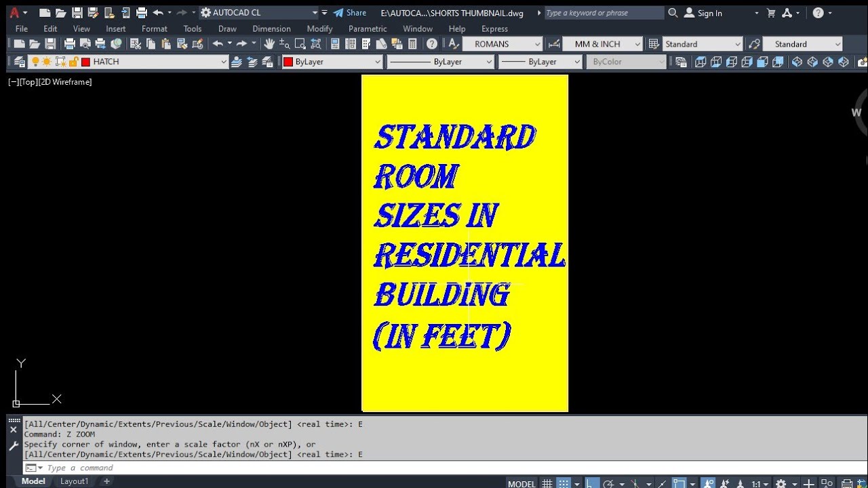This screenshot has height=488, width=868.
Task: Click the command line customize wrench icon
Action: 13,445
